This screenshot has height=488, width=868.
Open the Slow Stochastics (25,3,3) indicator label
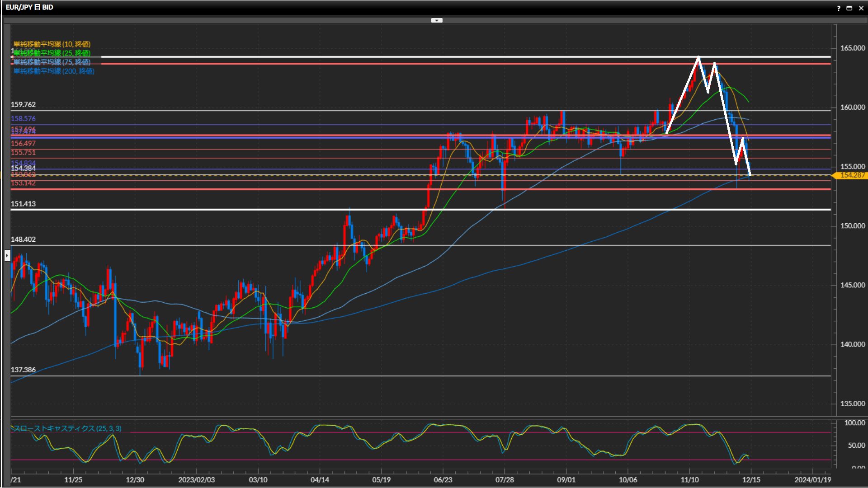click(x=67, y=428)
